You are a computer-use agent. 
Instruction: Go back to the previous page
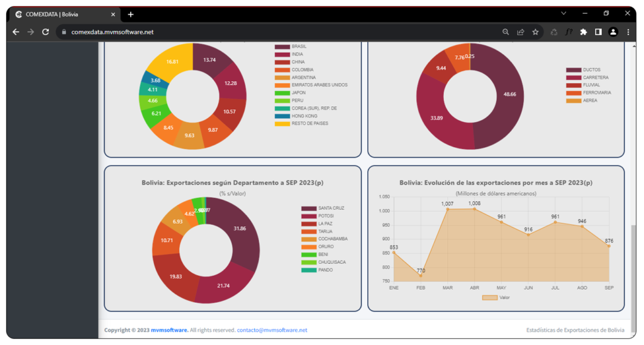pos(16,32)
